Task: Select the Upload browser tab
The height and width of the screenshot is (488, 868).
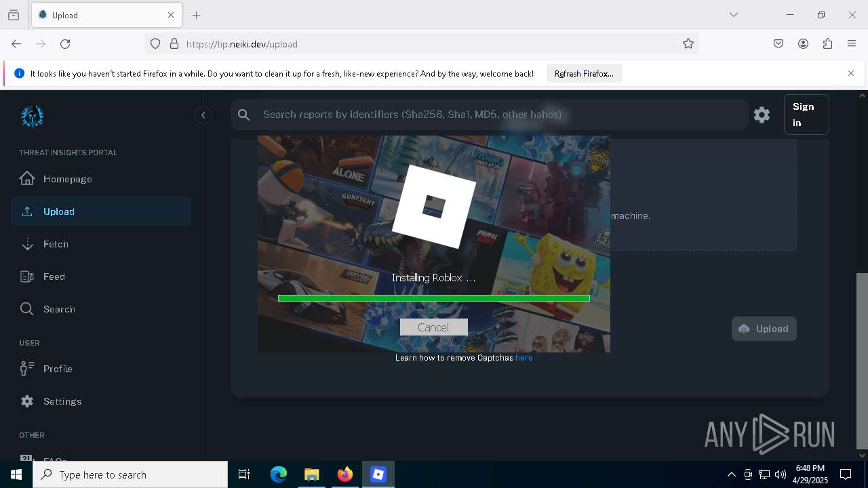Action: coord(106,15)
